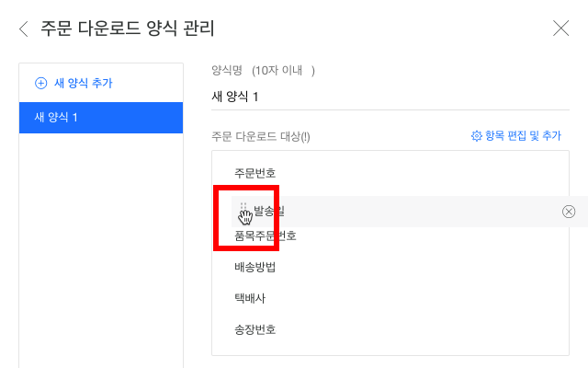Image resolution: width=588 pixels, height=368 pixels.
Task: Select 새 양식 1 in the form list
Action: (101, 118)
